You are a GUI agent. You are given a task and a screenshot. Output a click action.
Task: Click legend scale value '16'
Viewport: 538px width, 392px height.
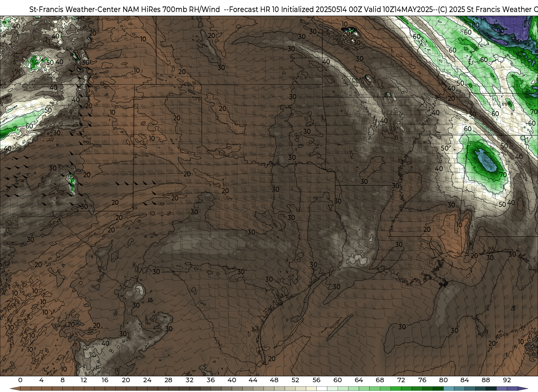105,380
